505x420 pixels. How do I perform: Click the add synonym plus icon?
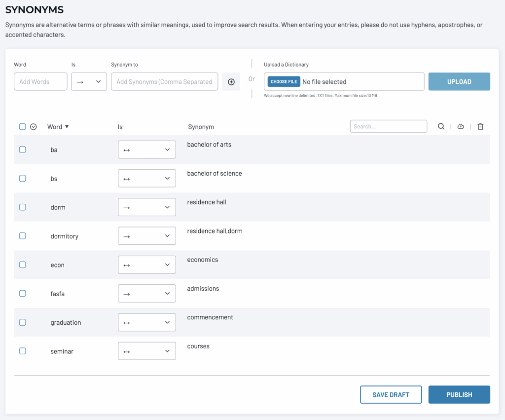click(231, 82)
